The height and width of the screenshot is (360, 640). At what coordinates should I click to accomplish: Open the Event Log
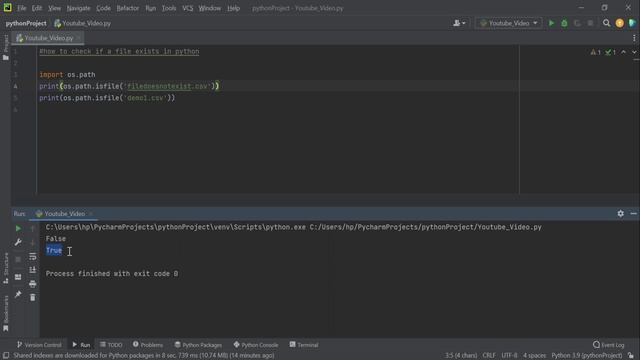609,345
